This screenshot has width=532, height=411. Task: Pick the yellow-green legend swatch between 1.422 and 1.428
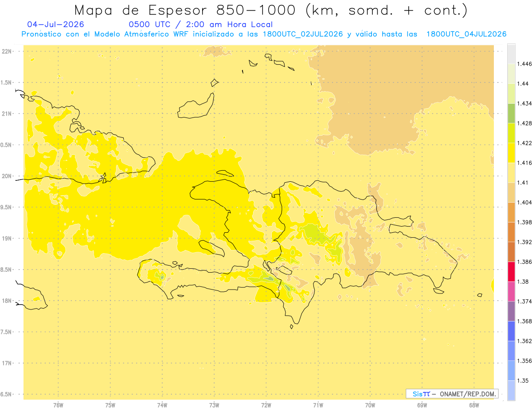click(511, 133)
